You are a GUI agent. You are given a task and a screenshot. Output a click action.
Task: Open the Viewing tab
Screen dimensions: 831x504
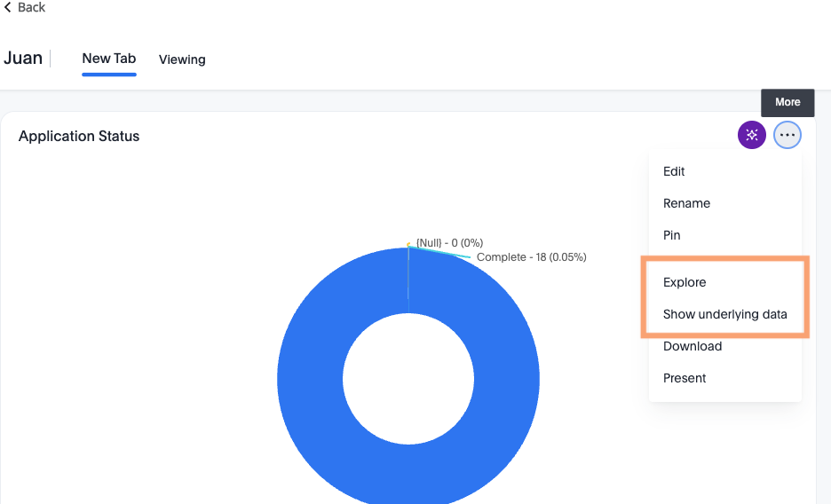click(182, 59)
